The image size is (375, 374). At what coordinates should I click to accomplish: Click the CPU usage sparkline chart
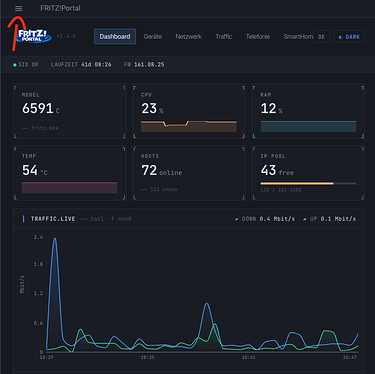click(x=189, y=126)
